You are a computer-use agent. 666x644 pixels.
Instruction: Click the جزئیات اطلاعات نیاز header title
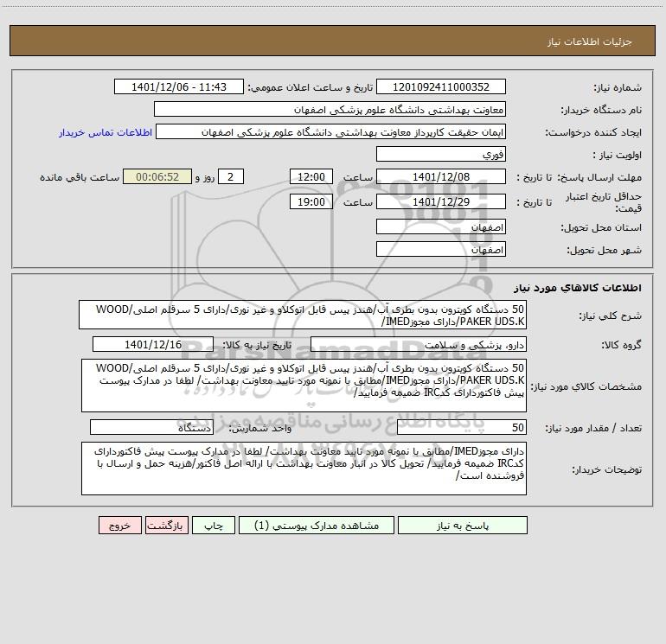pyautogui.click(x=590, y=41)
